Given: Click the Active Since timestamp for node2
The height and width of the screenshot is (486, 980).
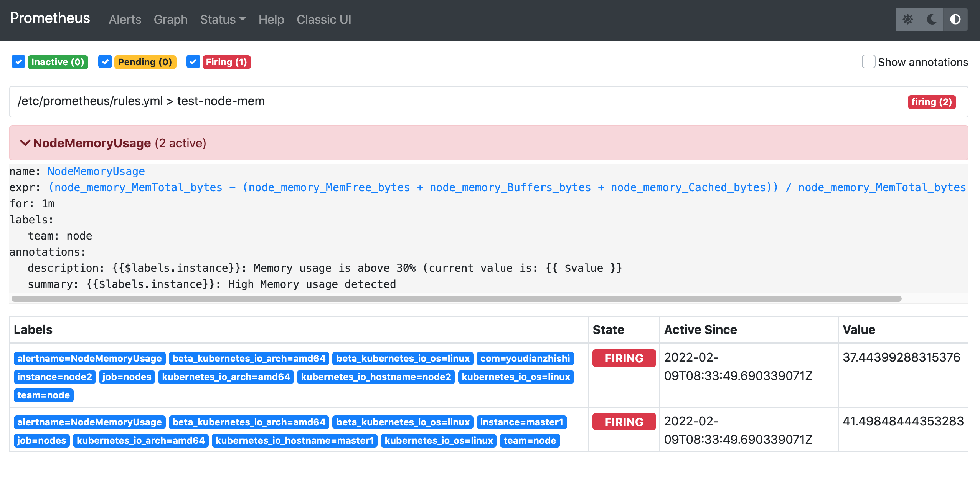Looking at the screenshot, I should tap(738, 367).
